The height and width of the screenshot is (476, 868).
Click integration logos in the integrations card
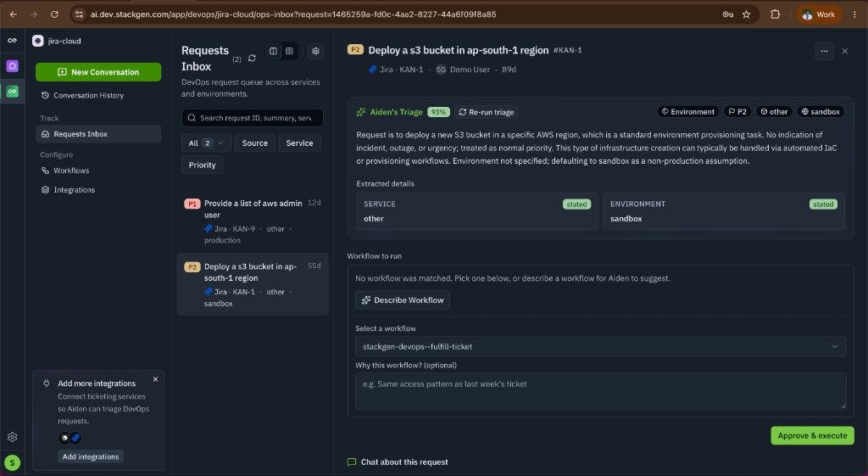pos(70,439)
